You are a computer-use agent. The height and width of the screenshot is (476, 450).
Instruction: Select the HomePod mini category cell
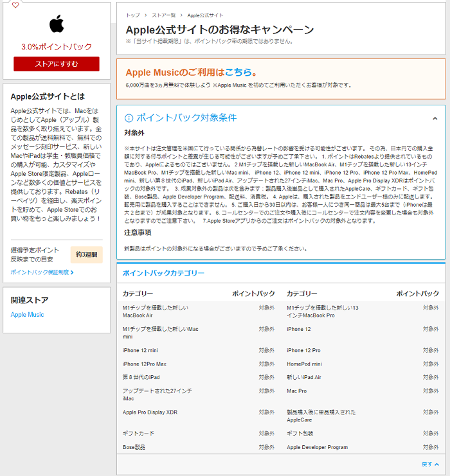pyautogui.click(x=304, y=364)
